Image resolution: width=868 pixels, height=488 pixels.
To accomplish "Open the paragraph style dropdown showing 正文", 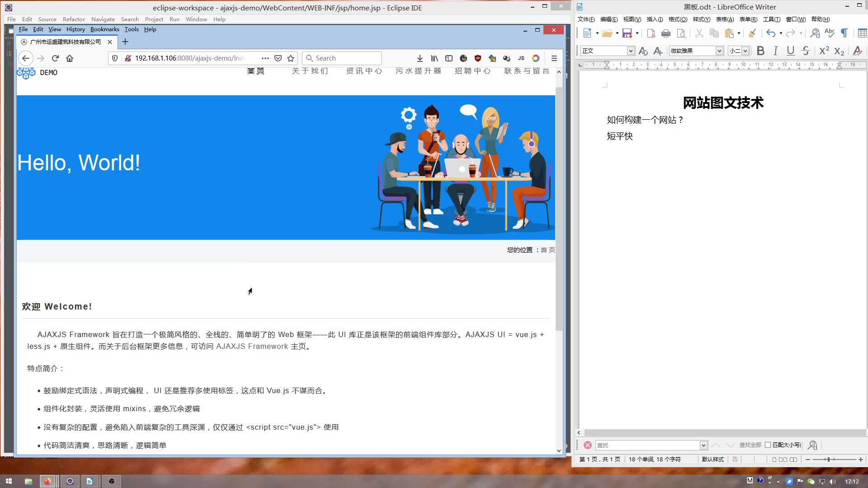I will point(631,51).
